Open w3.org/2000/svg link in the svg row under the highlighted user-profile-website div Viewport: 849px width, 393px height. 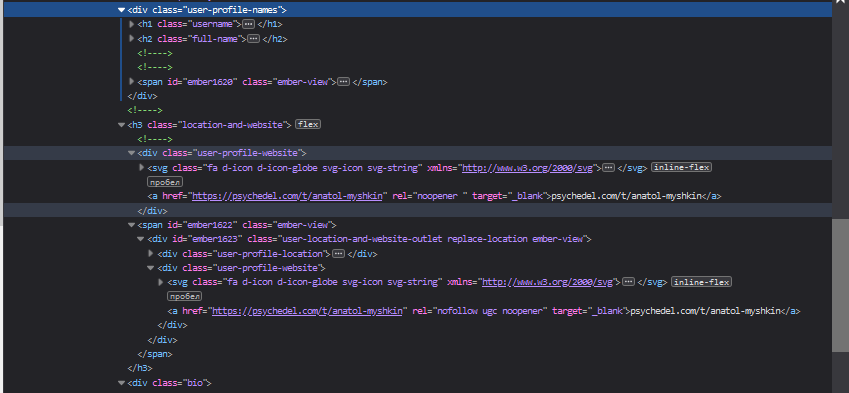(x=528, y=168)
